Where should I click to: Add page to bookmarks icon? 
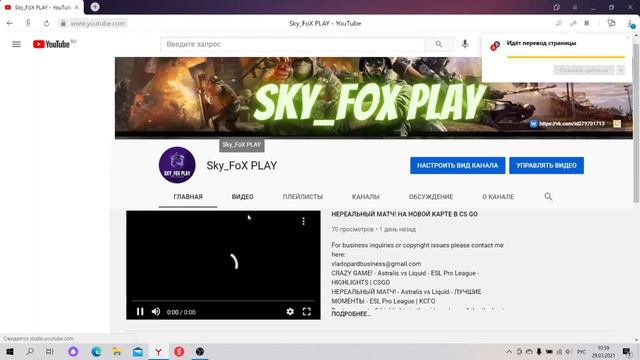tap(587, 23)
